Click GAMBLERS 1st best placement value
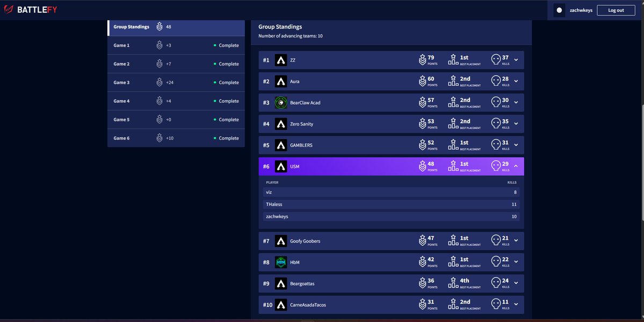This screenshot has height=322, width=644. 464,142
